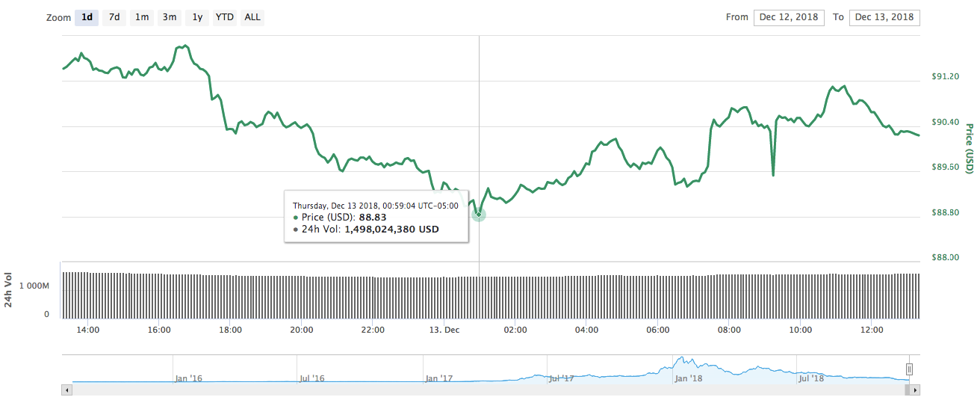Click the 04:00 time axis label
Image resolution: width=980 pixels, height=403 pixels.
tap(586, 330)
